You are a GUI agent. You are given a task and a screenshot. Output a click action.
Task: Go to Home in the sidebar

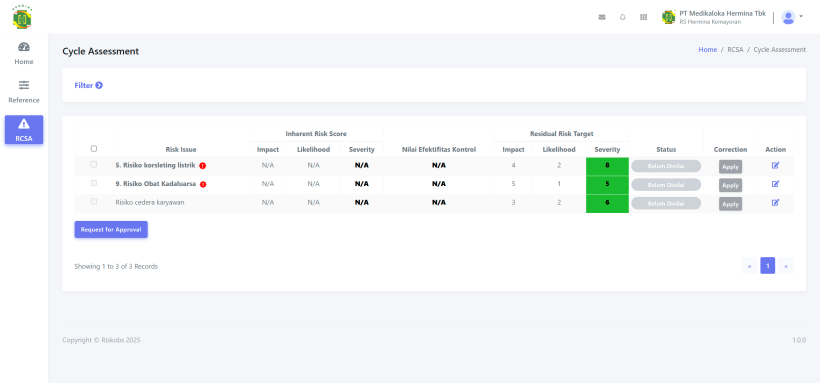24,53
